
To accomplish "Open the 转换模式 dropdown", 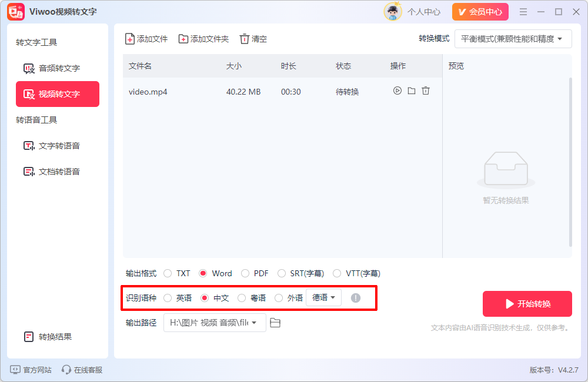I will click(513, 39).
